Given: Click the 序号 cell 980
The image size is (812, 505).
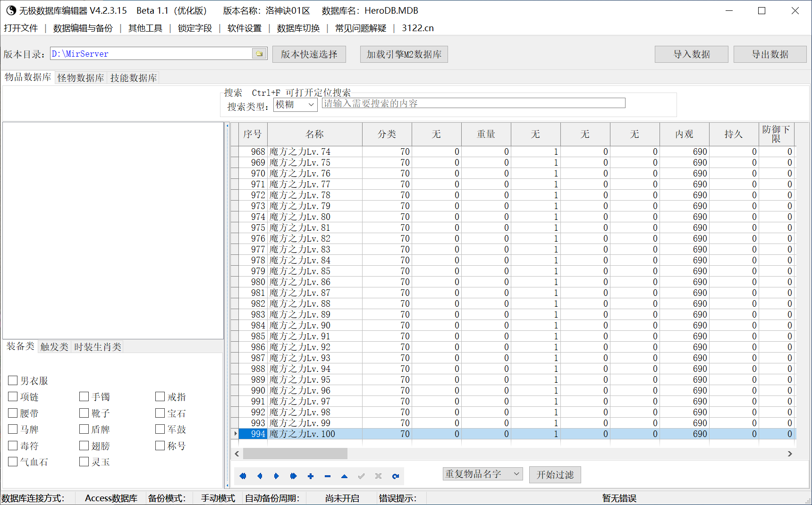Looking at the screenshot, I should (x=253, y=282).
